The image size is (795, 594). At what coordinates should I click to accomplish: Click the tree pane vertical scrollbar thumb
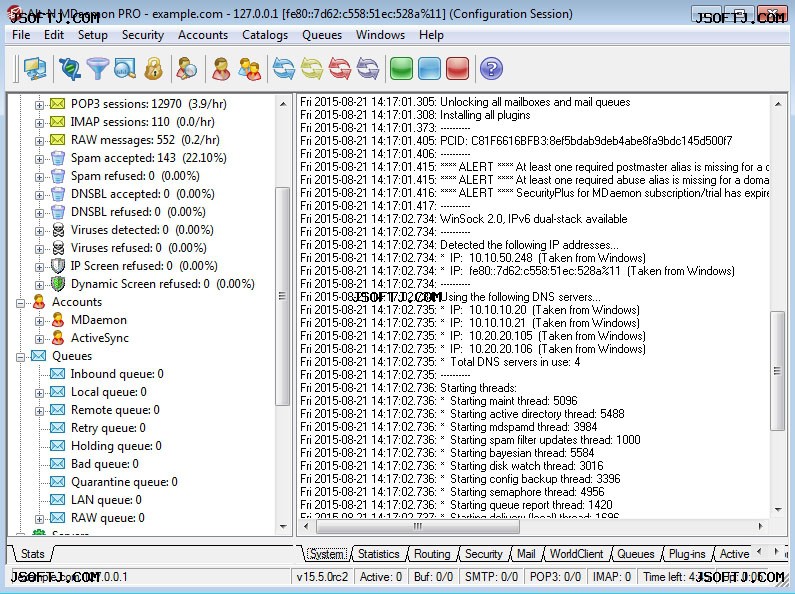pos(282,296)
